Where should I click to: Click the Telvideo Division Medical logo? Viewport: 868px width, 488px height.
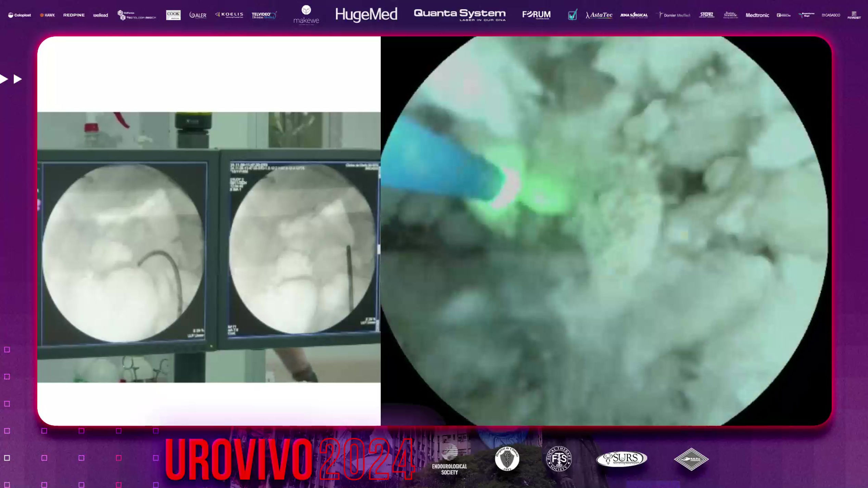[x=264, y=15]
